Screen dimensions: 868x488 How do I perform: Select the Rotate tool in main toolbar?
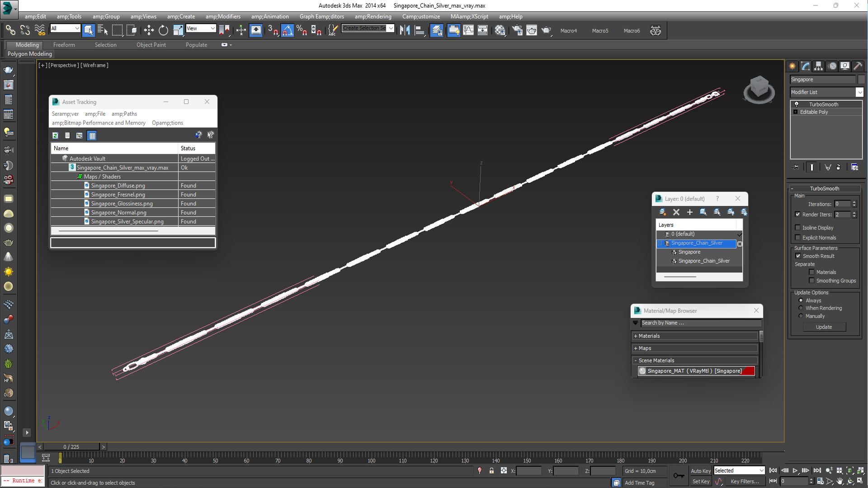163,30
